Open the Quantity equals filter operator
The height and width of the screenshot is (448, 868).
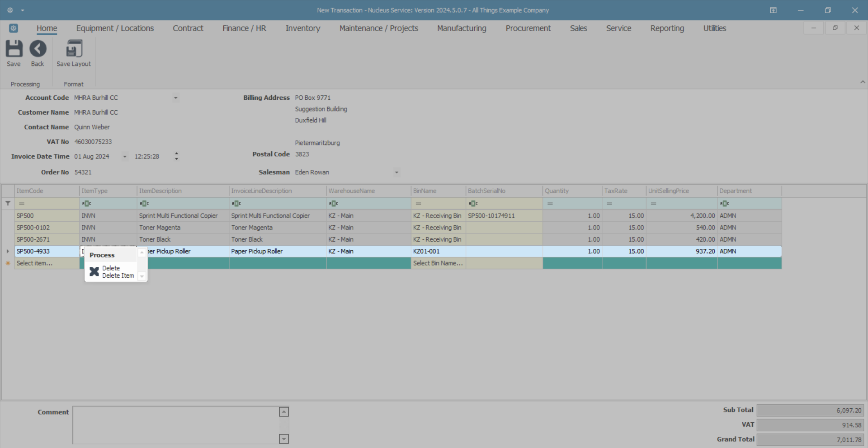(550, 203)
